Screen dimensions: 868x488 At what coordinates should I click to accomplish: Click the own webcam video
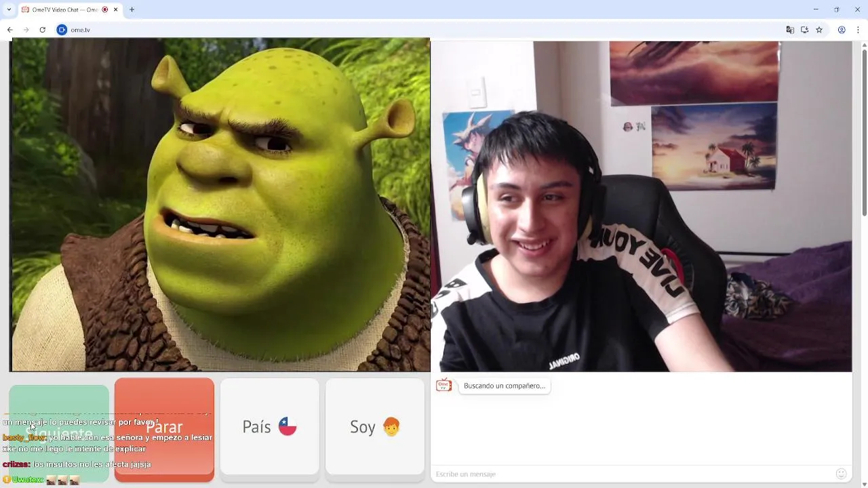pyautogui.click(x=642, y=206)
